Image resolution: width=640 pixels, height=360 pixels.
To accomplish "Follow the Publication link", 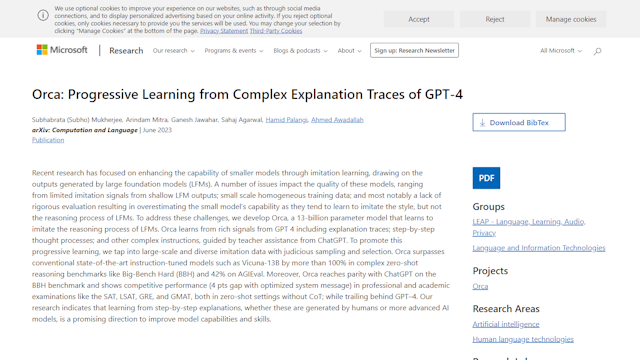I will [48, 140].
